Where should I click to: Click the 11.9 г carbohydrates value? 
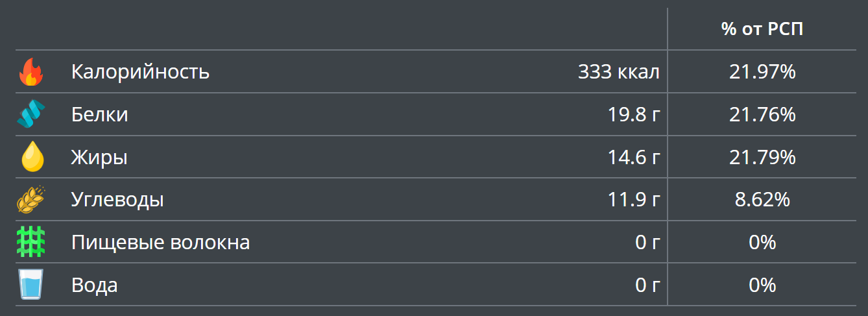pyautogui.click(x=634, y=200)
